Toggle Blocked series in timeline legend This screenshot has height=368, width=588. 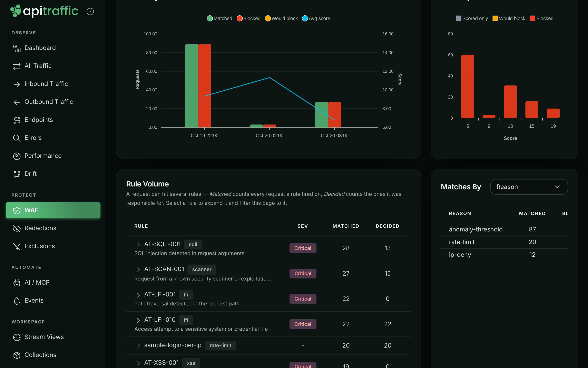248,18
